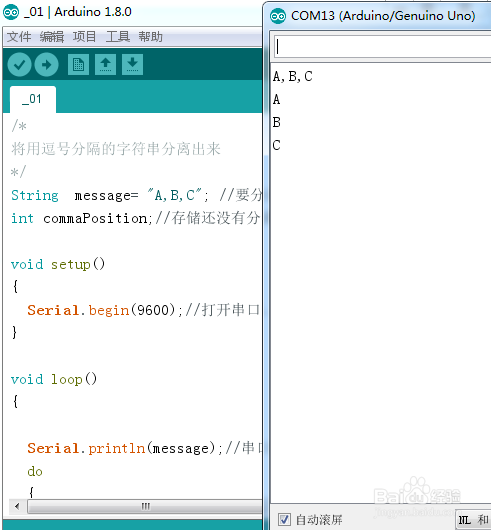
Task: Select the _01 sketch tab
Action: 33,99
